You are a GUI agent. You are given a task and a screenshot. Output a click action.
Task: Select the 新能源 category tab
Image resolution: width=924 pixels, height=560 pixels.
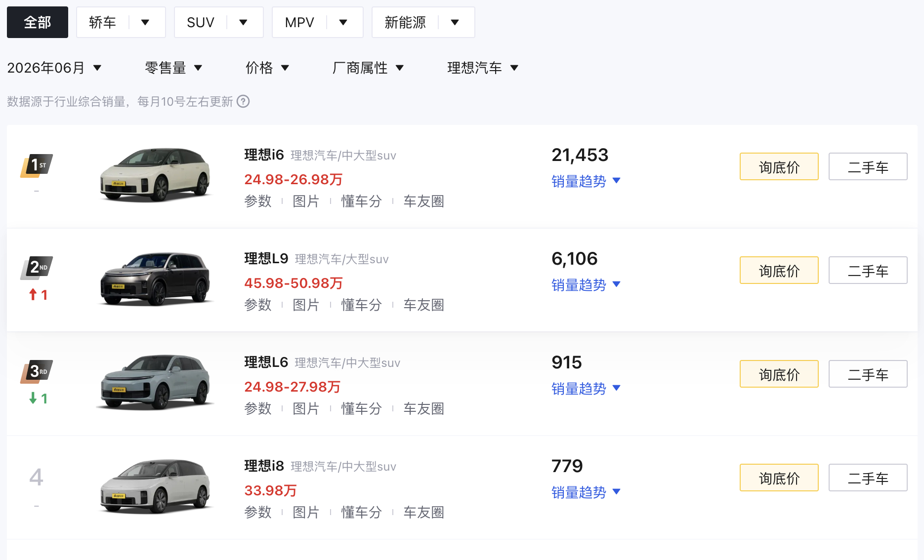[x=405, y=22]
